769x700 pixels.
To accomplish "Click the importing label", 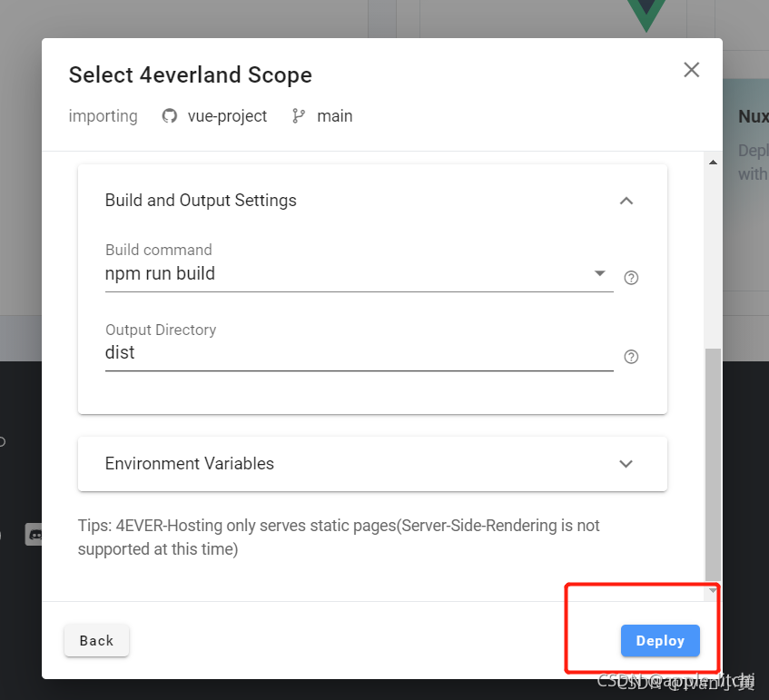I will click(103, 116).
